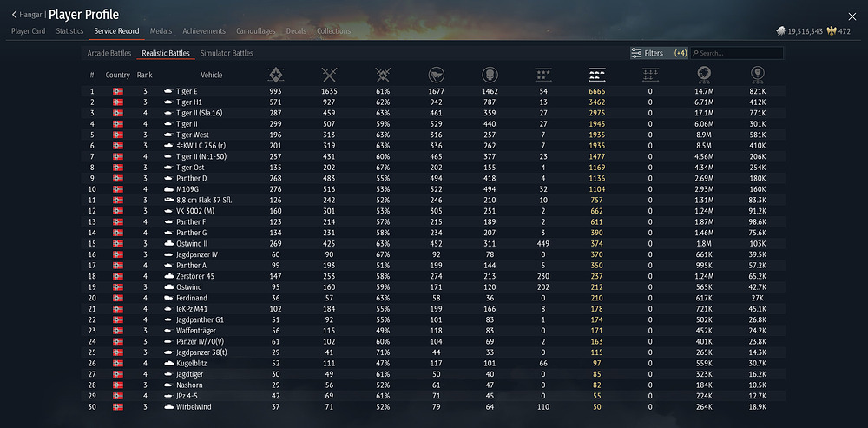Select the Tiger E row

click(433, 91)
